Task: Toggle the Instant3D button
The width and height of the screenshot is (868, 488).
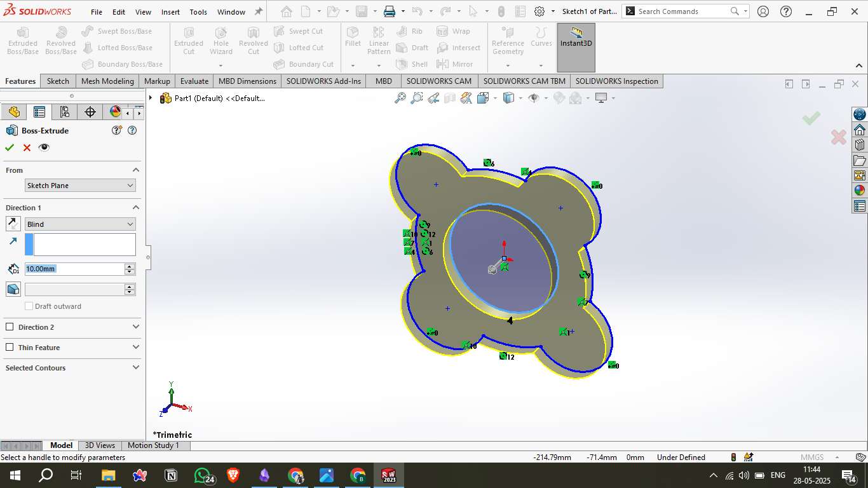Action: [576, 47]
